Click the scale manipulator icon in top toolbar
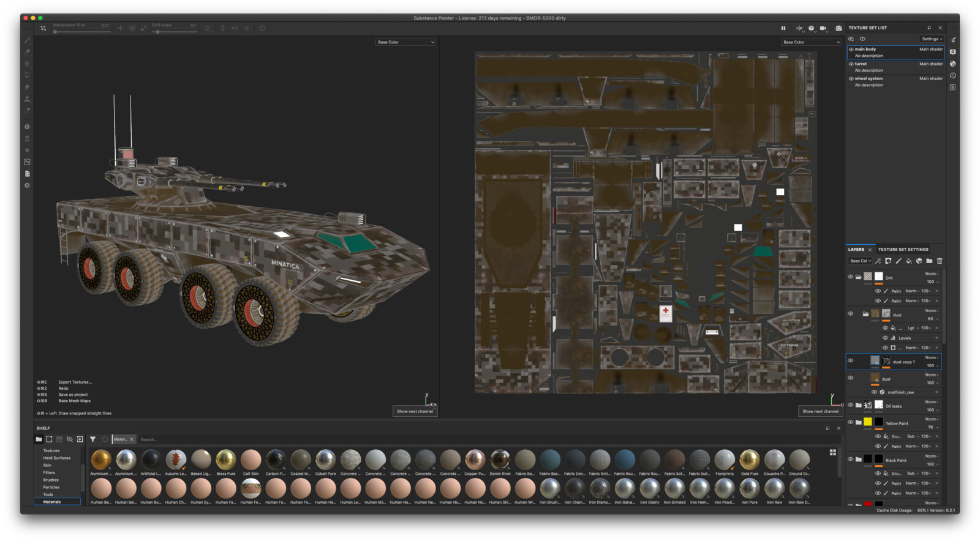This screenshot has height=541, width=980. (144, 28)
